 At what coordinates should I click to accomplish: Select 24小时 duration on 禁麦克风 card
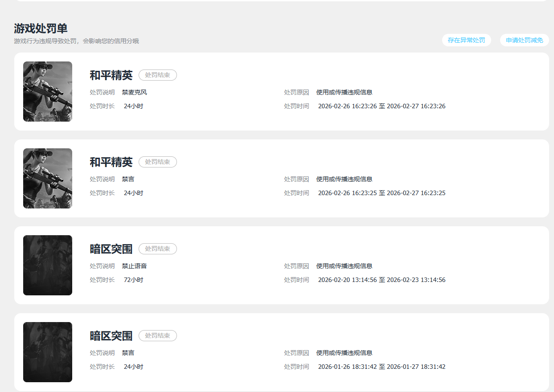[x=134, y=106]
